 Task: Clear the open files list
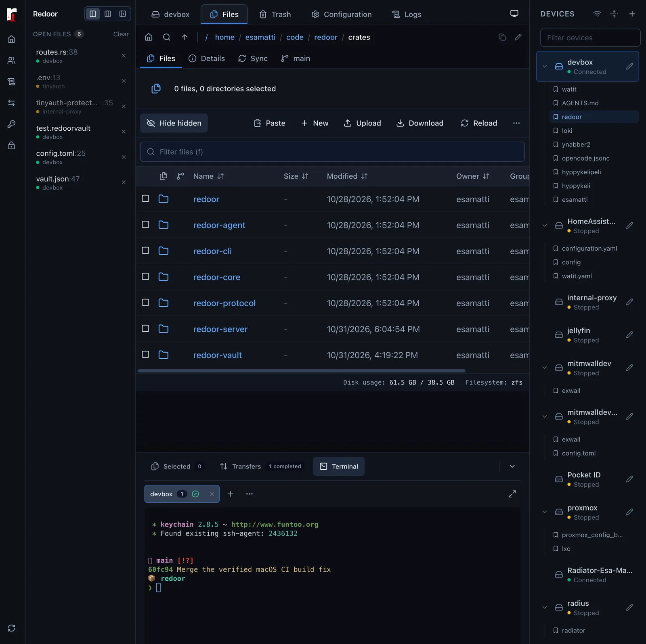(121, 34)
